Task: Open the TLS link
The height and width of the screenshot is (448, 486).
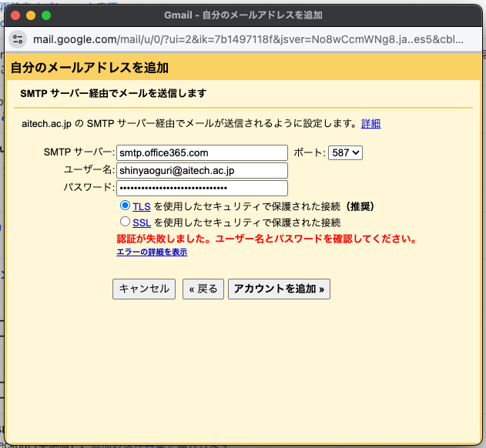Action: pyautogui.click(x=142, y=206)
